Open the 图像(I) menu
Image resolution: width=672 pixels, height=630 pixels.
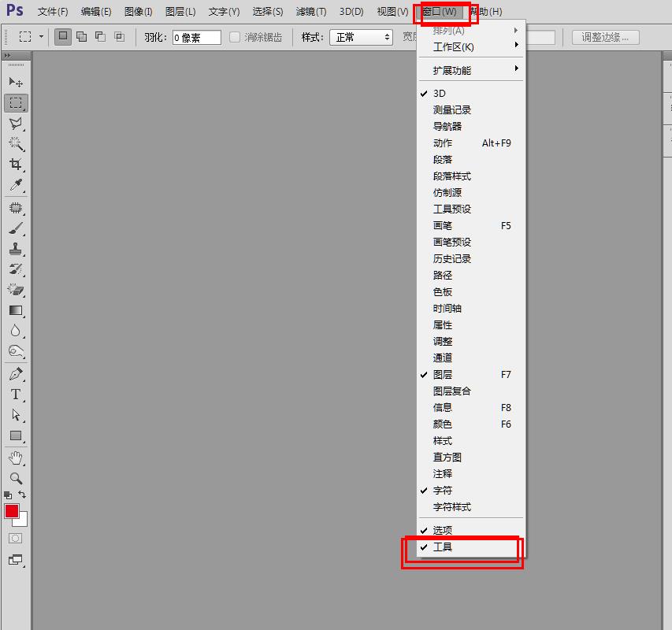138,12
